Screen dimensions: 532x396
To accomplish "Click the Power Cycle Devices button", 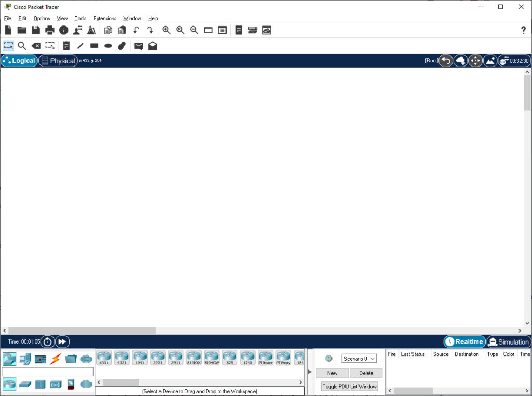I will coord(47,342).
